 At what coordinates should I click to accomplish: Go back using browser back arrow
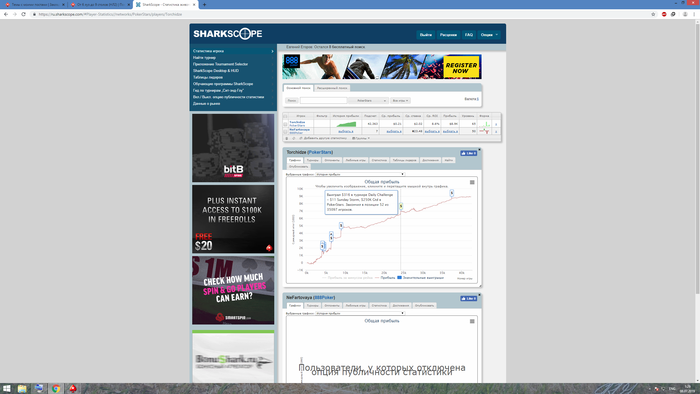click(6, 14)
